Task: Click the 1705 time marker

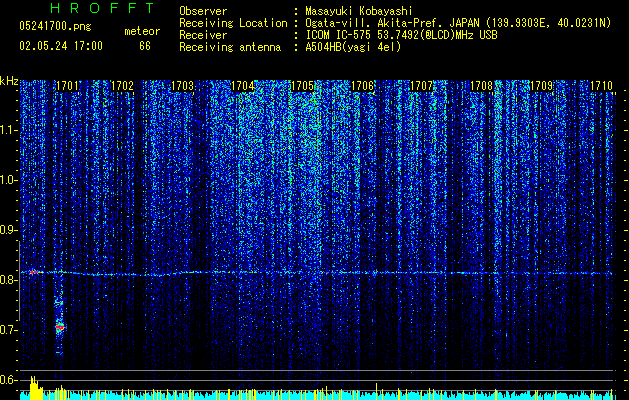Action: point(302,86)
